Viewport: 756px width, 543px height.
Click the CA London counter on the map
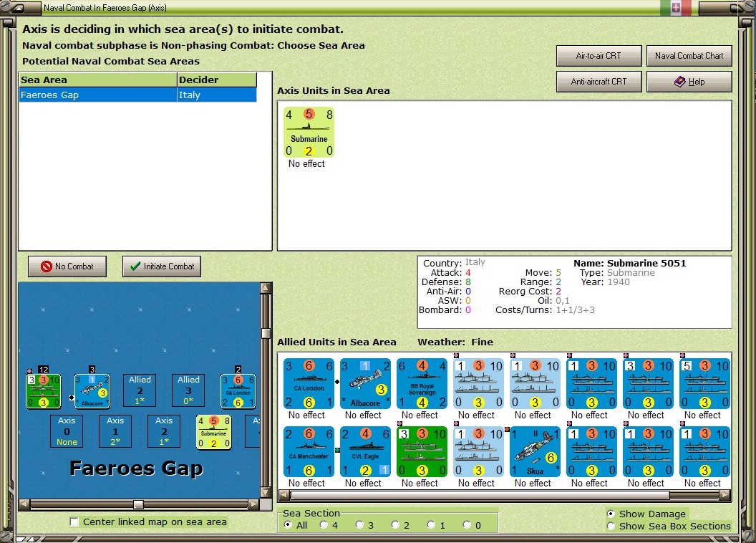[238, 390]
